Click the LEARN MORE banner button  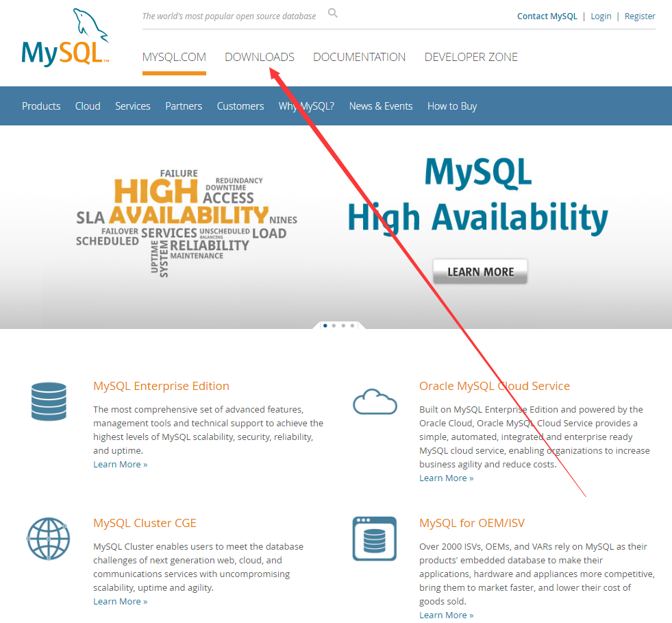point(480,271)
